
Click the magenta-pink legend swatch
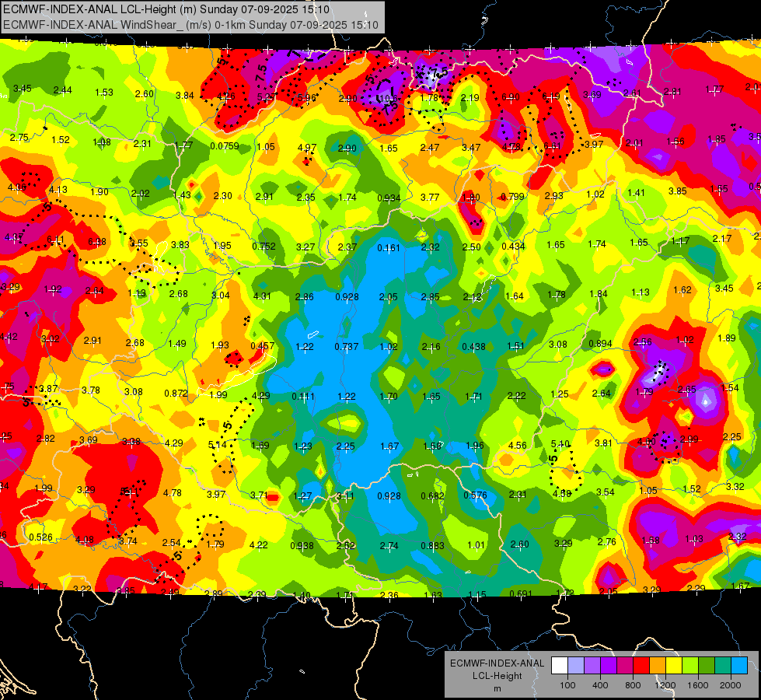pos(625,665)
